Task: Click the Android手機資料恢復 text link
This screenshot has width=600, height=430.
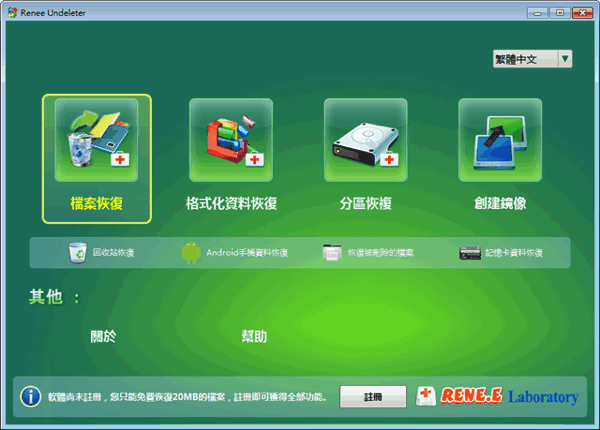Action: [247, 252]
